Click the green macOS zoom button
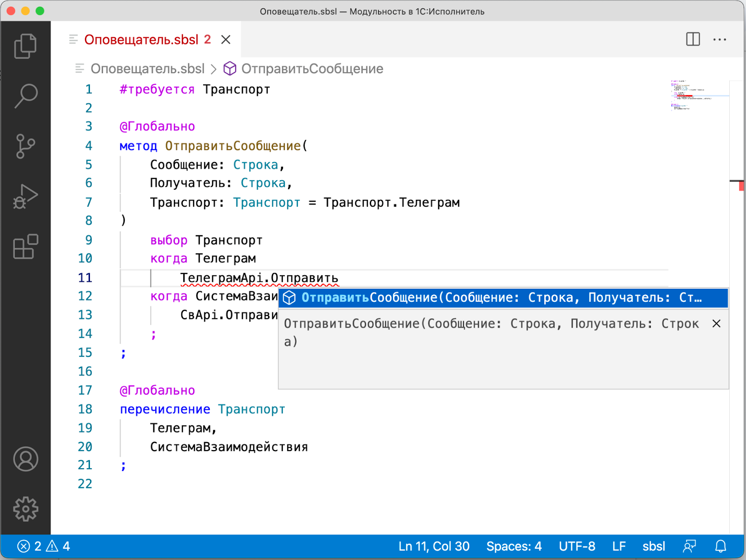 point(40,11)
